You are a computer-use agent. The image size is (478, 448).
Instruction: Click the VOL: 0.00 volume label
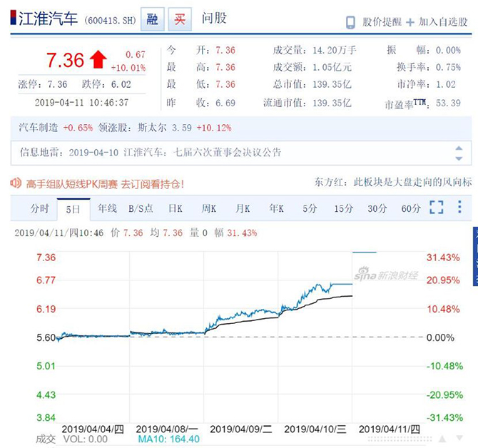(86, 439)
